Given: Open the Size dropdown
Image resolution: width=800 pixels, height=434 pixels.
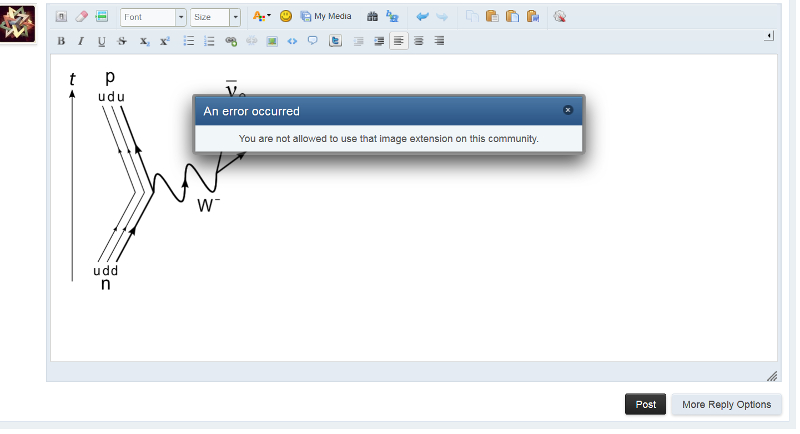Looking at the screenshot, I should click(x=215, y=17).
